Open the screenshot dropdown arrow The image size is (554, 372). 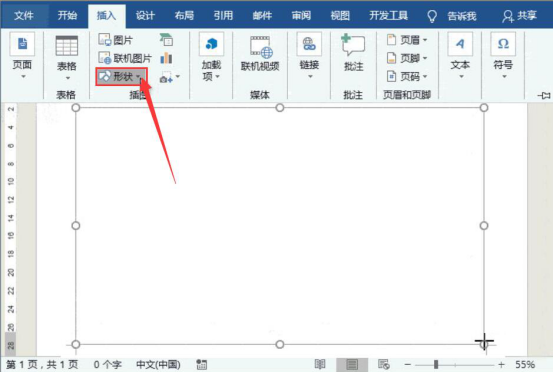coord(178,77)
